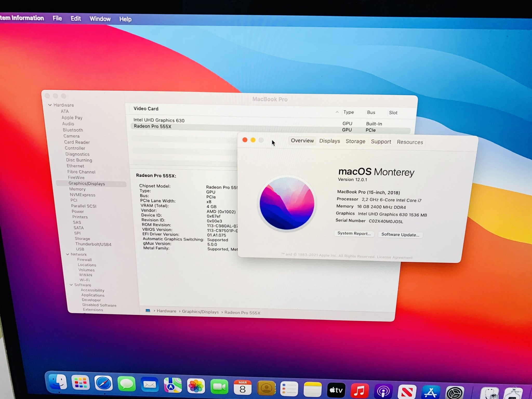Click the Software Update button
The width and height of the screenshot is (532, 399).
point(400,235)
